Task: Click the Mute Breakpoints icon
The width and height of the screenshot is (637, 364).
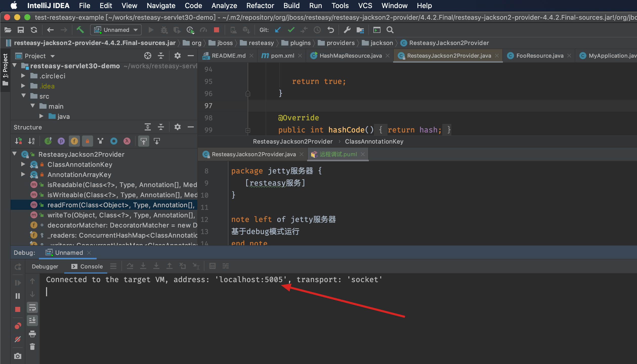Action: pyautogui.click(x=17, y=339)
